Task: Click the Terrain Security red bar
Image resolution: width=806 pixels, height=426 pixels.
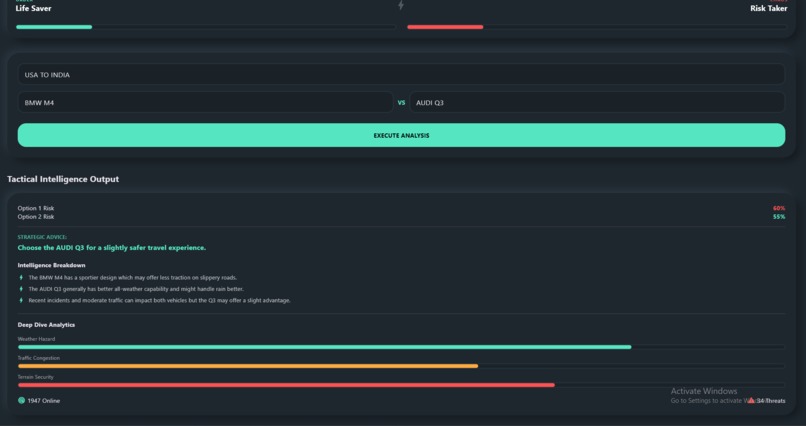Action: click(286, 385)
